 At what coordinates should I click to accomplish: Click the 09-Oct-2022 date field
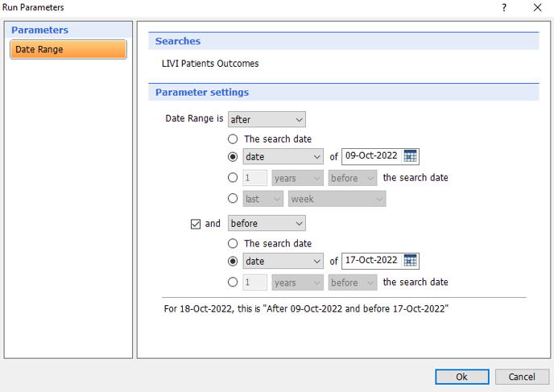pyautogui.click(x=371, y=157)
